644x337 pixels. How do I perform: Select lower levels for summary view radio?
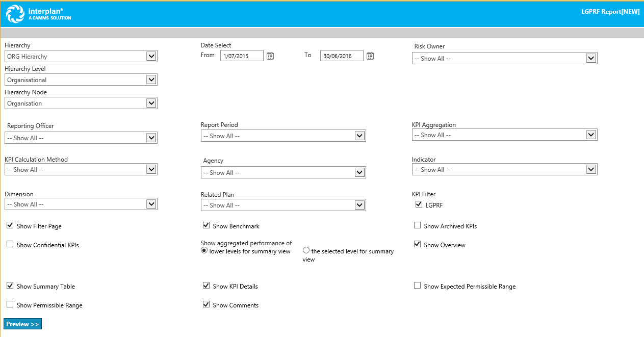coord(204,250)
